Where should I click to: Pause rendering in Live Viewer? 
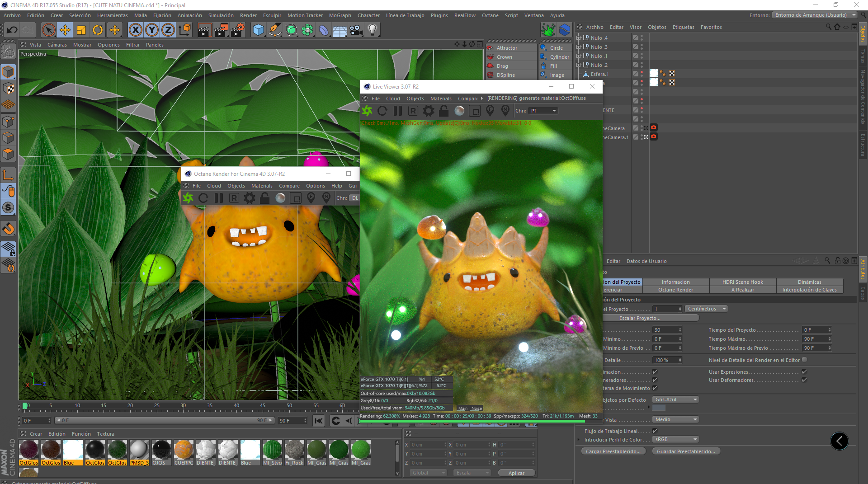click(x=398, y=111)
